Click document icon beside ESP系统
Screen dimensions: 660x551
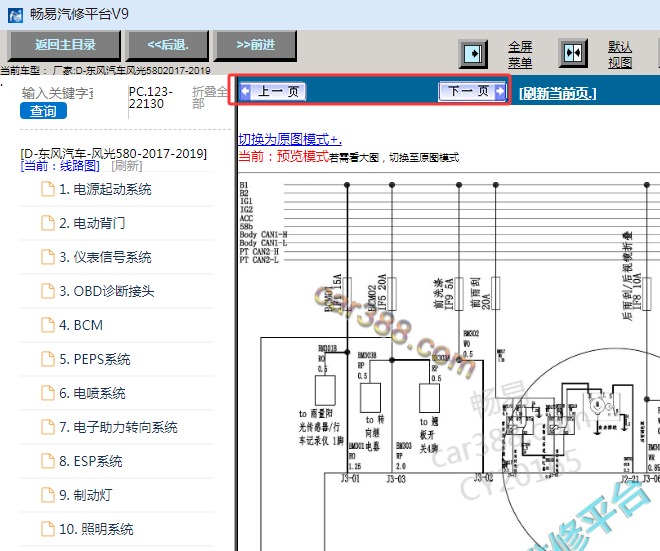click(48, 461)
